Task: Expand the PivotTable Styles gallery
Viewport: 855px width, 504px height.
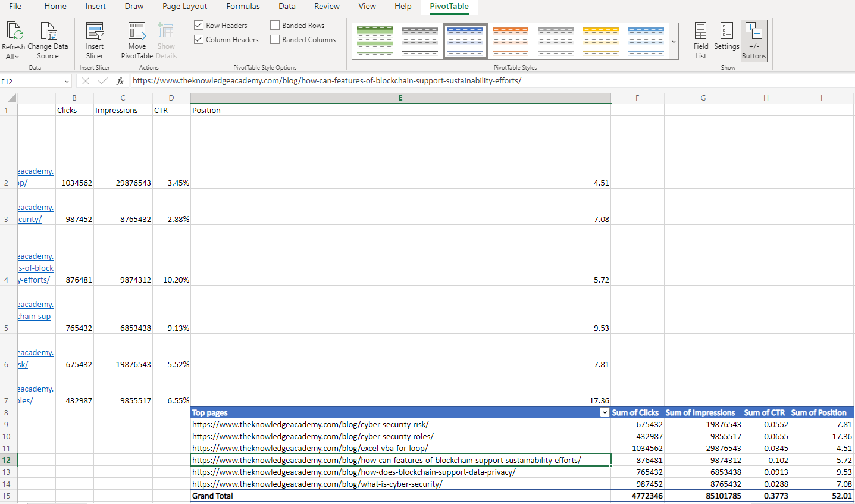Action: pos(674,42)
